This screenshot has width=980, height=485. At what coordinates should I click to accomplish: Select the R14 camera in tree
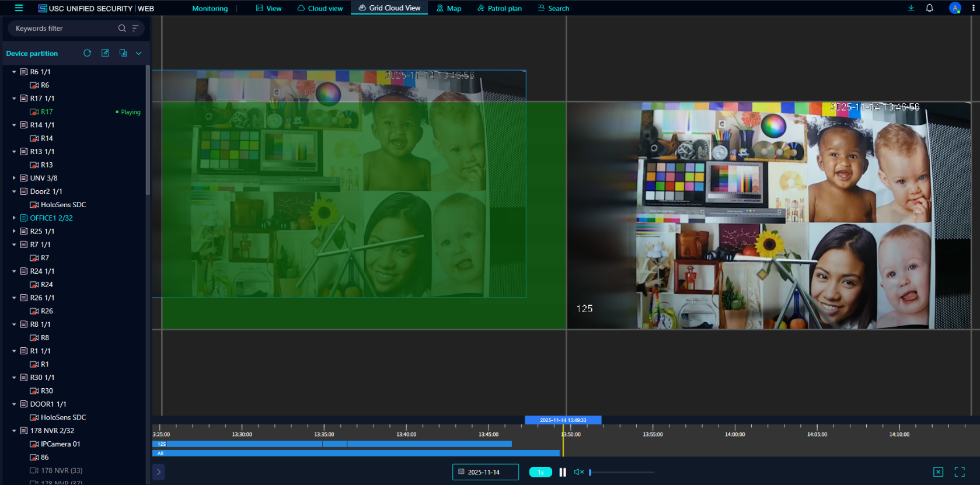pos(47,138)
